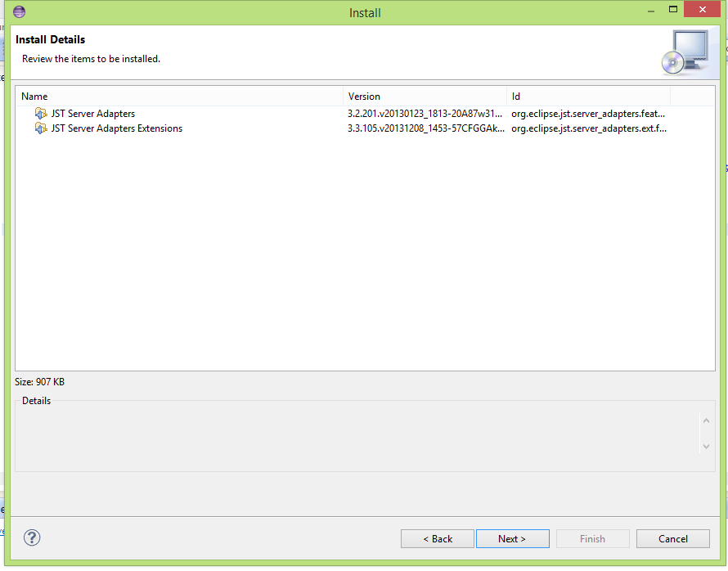Click the JST Server Adapters Extensions feature icon
This screenshot has width=728, height=571.
tap(41, 128)
